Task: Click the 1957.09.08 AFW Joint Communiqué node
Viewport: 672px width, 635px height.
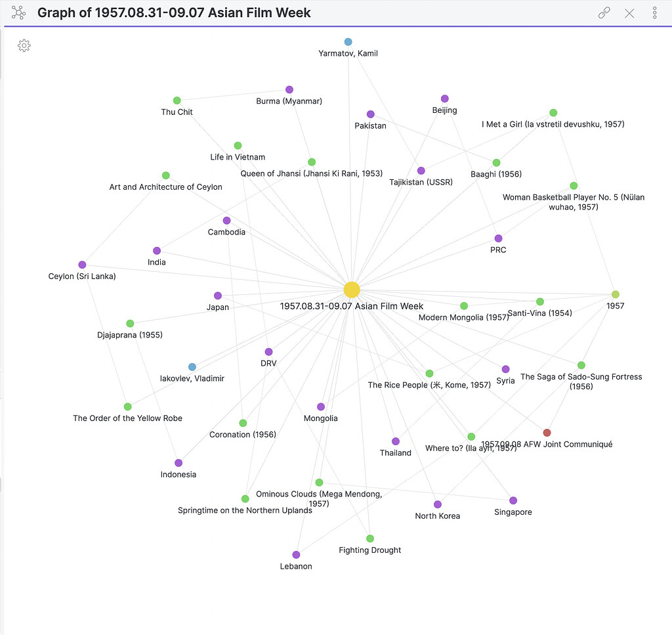Action: point(547,432)
